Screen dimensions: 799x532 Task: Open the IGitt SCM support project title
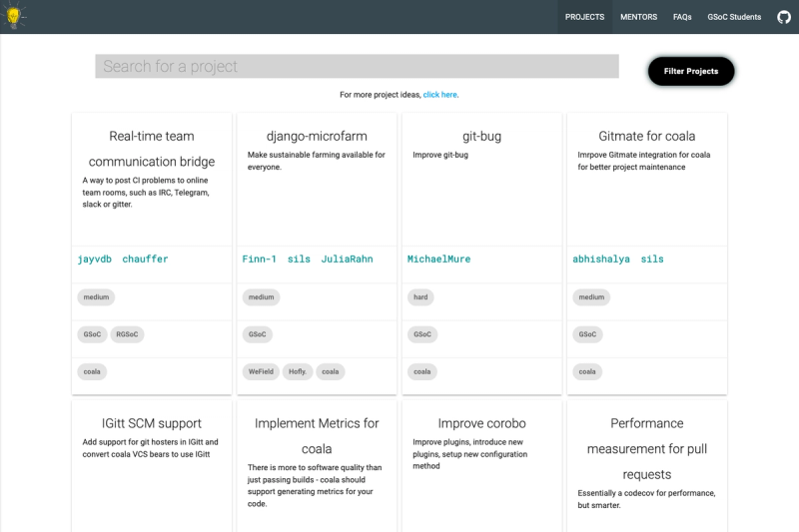[152, 423]
